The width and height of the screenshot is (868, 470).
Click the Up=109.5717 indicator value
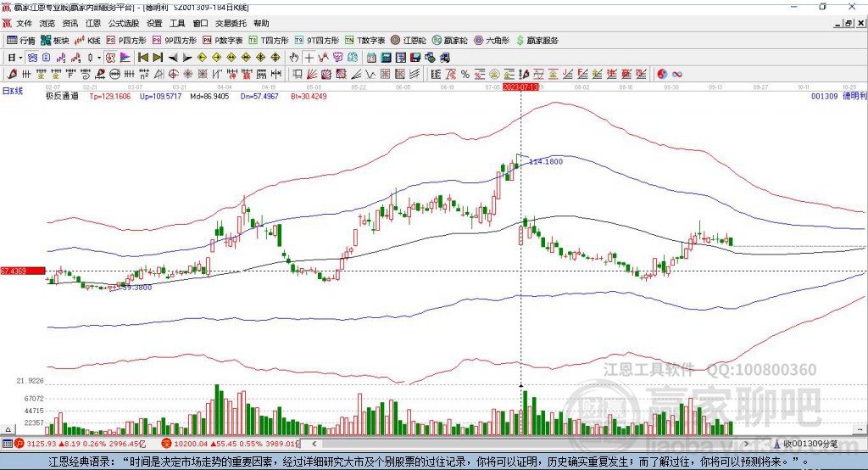point(160,96)
